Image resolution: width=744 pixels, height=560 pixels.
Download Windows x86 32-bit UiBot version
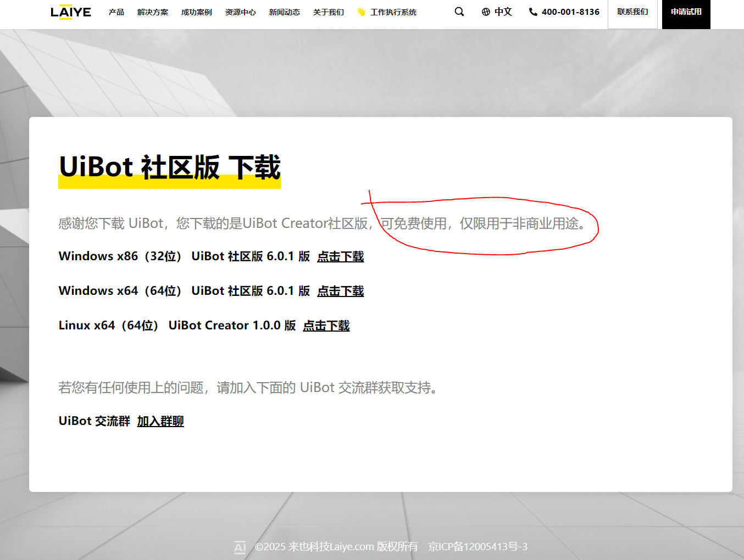[x=341, y=256]
